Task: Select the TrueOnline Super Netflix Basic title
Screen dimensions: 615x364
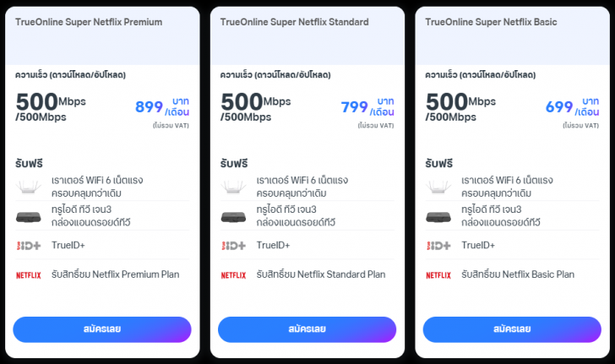Action: (x=491, y=22)
